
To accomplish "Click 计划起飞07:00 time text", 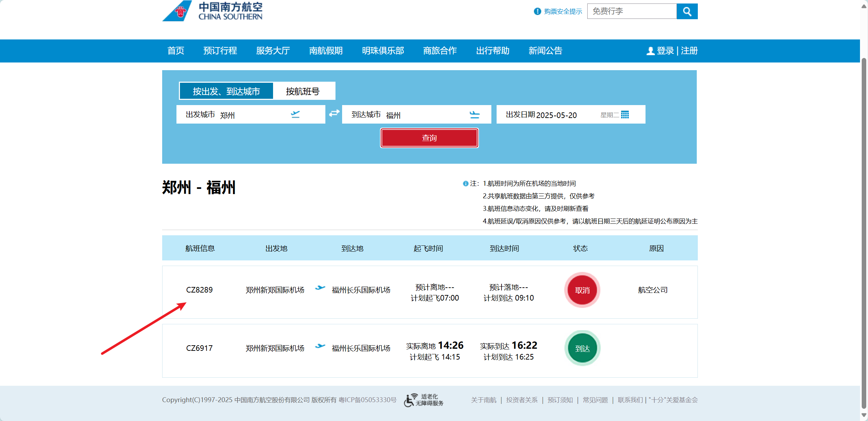I will coord(435,298).
